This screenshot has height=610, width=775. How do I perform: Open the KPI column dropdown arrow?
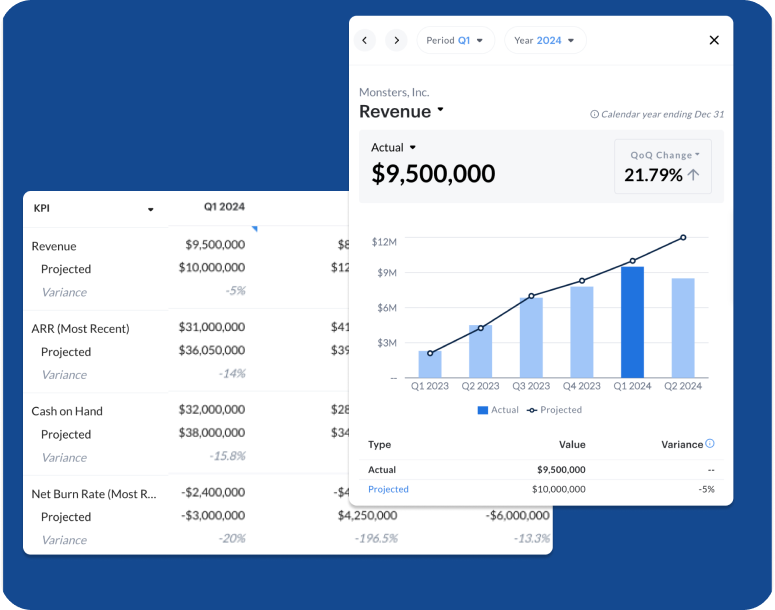click(150, 210)
